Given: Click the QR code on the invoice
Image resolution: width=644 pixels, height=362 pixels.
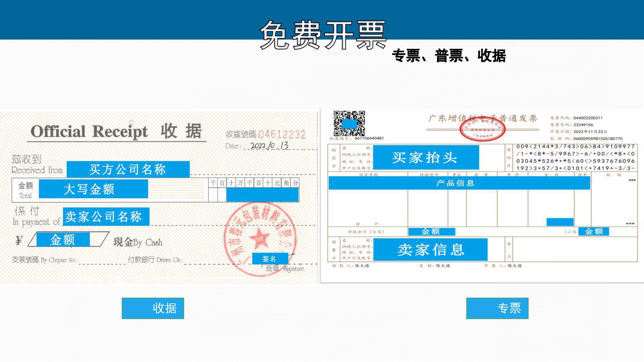Looking at the screenshot, I should pyautogui.click(x=349, y=123).
